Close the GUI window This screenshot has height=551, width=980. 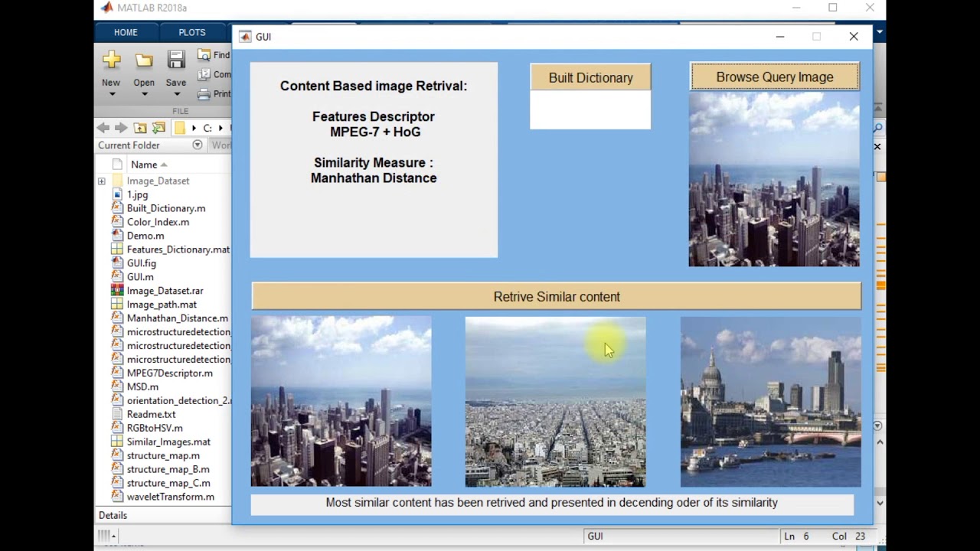point(854,37)
